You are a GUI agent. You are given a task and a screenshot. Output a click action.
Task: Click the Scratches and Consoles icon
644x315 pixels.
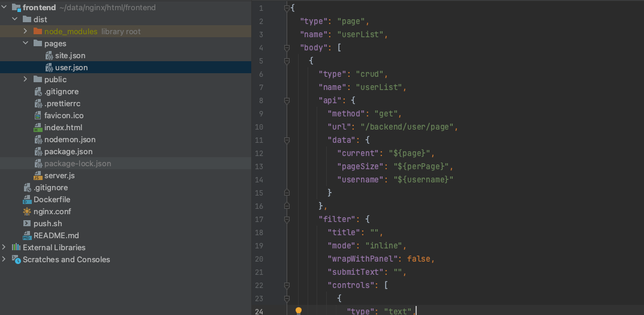pos(16,259)
